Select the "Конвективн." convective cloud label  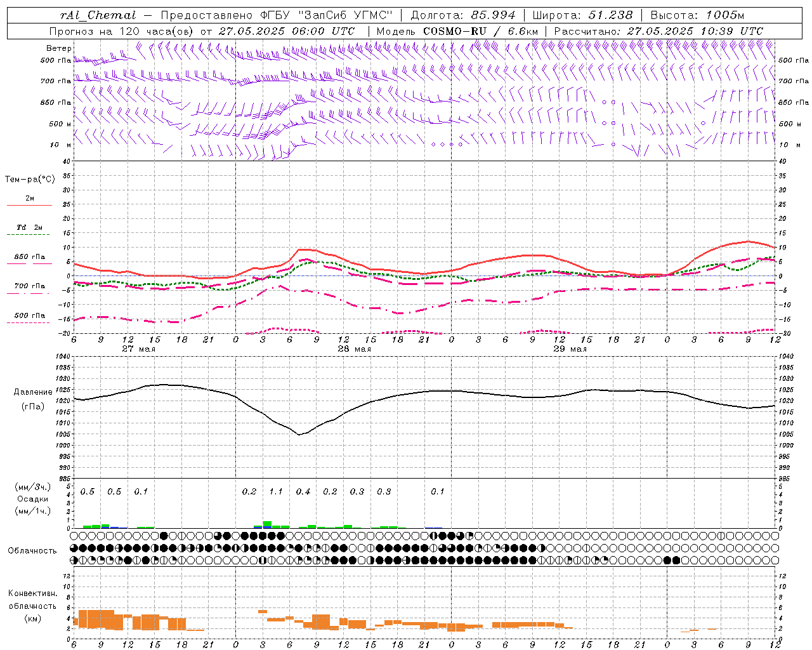32,594
